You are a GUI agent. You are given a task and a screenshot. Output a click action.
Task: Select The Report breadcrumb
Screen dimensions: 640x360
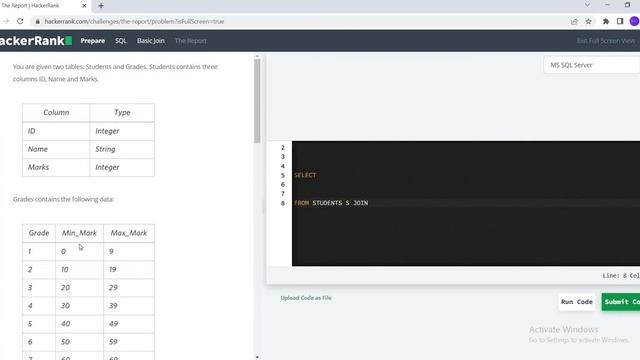pyautogui.click(x=191, y=41)
